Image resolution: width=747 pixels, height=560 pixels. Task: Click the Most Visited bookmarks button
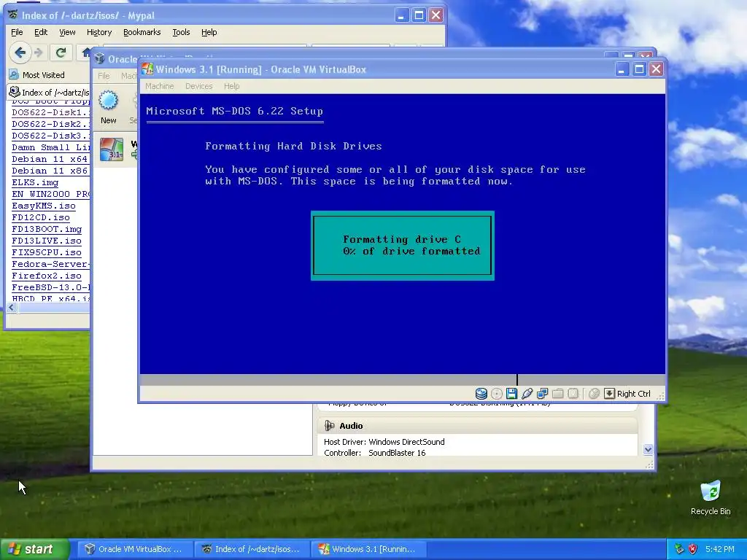tap(37, 75)
